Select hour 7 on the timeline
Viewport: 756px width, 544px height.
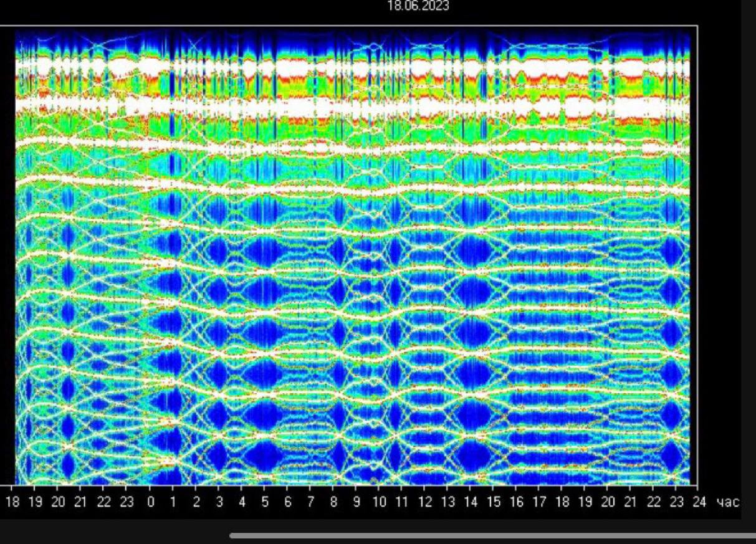tap(310, 502)
